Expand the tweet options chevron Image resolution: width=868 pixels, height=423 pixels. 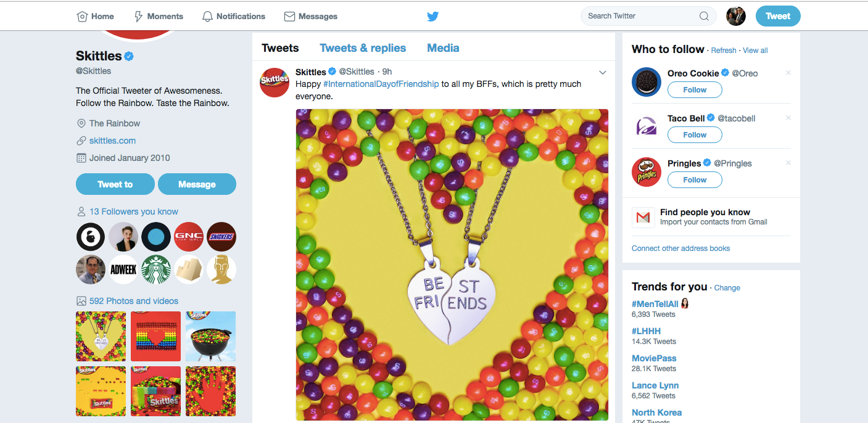603,73
